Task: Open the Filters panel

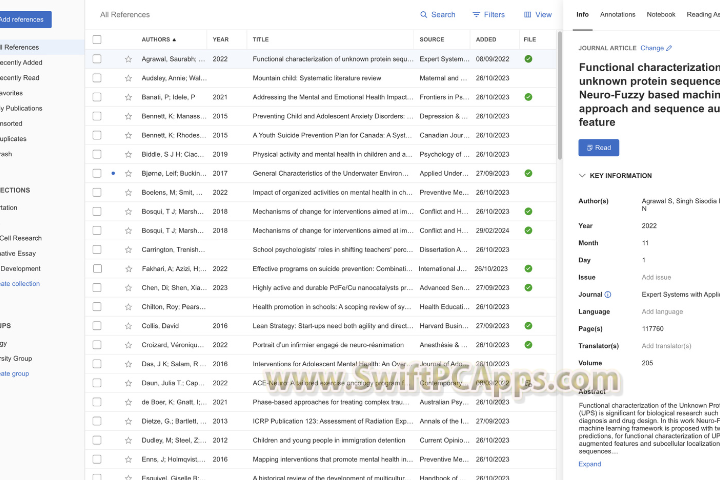Action: coord(489,15)
